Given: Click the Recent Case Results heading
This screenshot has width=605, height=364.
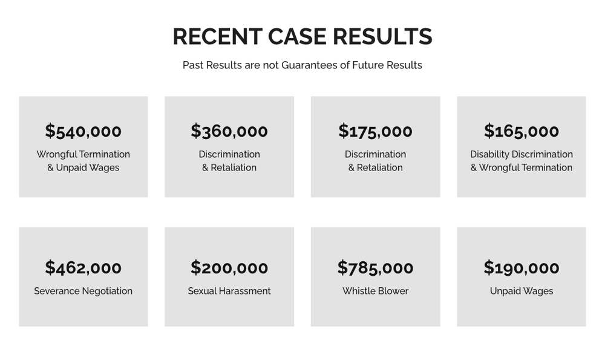Looking at the screenshot, I should 302,37.
